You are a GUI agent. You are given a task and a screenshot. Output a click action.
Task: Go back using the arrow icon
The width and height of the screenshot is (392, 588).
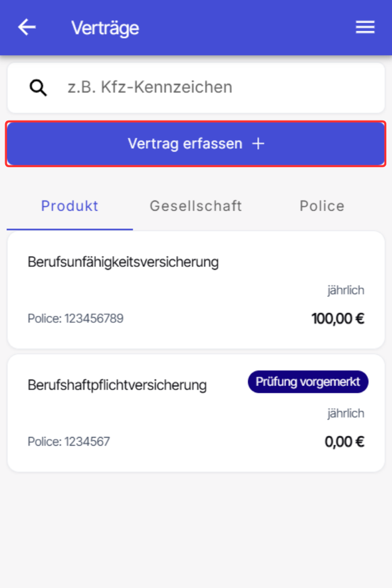[x=27, y=28]
